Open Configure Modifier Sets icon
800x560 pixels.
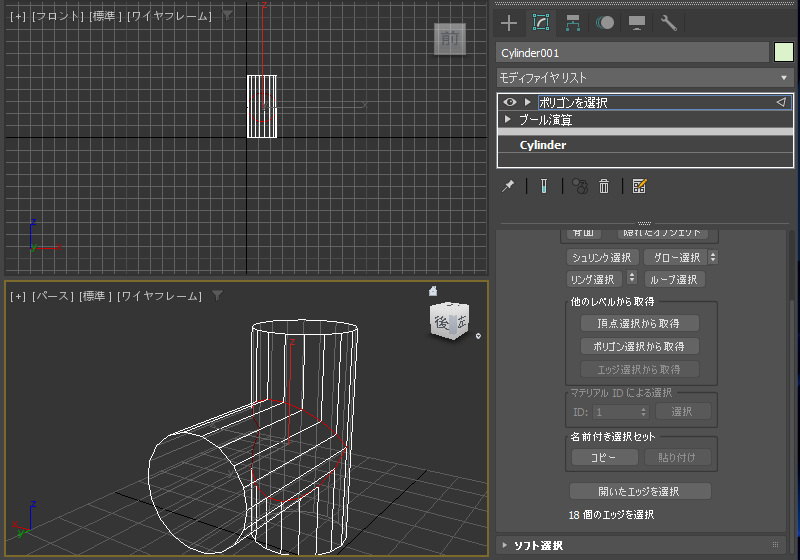pos(639,186)
